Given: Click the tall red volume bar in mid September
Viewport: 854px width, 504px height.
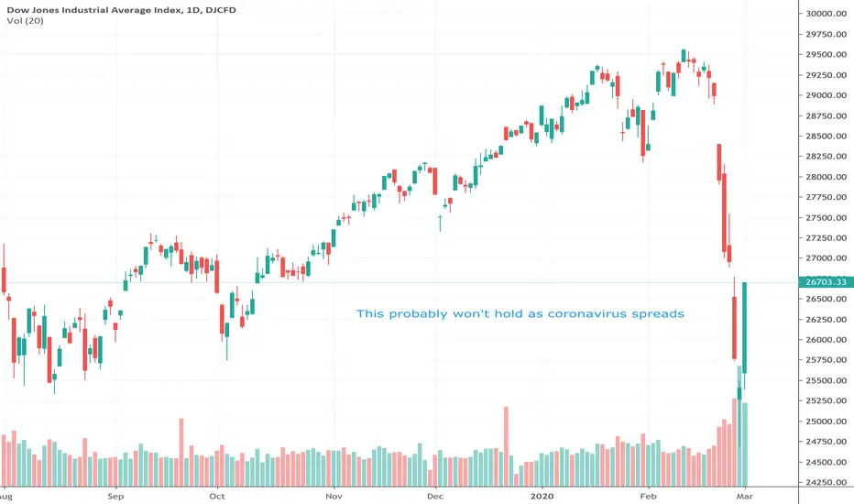Looking at the screenshot, I should click(181, 453).
